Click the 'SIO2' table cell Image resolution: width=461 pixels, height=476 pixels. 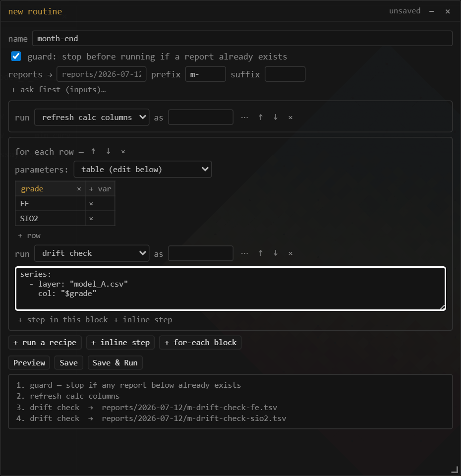coord(51,219)
